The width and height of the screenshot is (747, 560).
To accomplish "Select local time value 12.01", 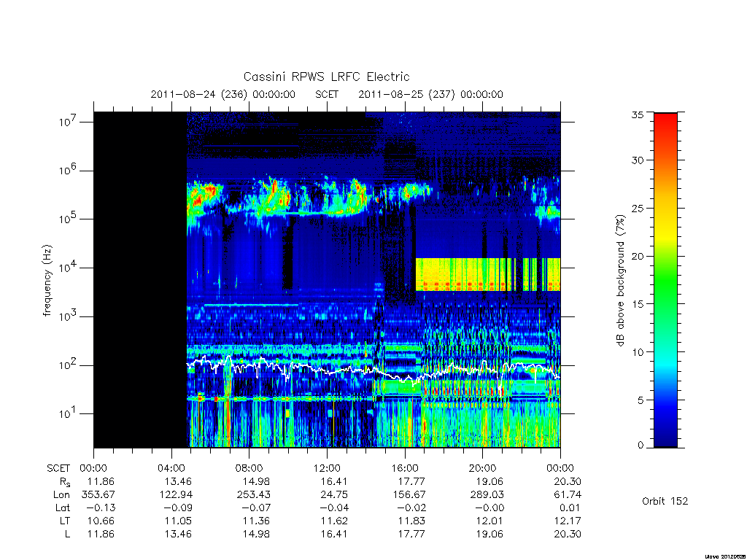I will 489,521.
